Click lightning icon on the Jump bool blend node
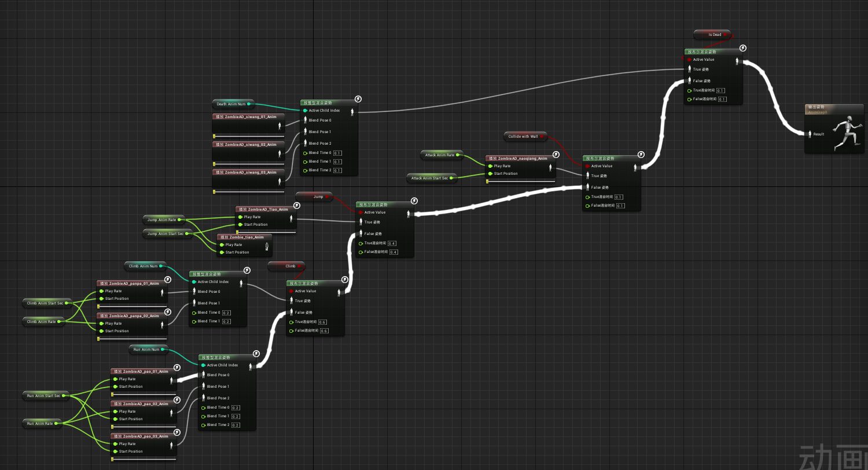The height and width of the screenshot is (470, 868). (x=414, y=200)
